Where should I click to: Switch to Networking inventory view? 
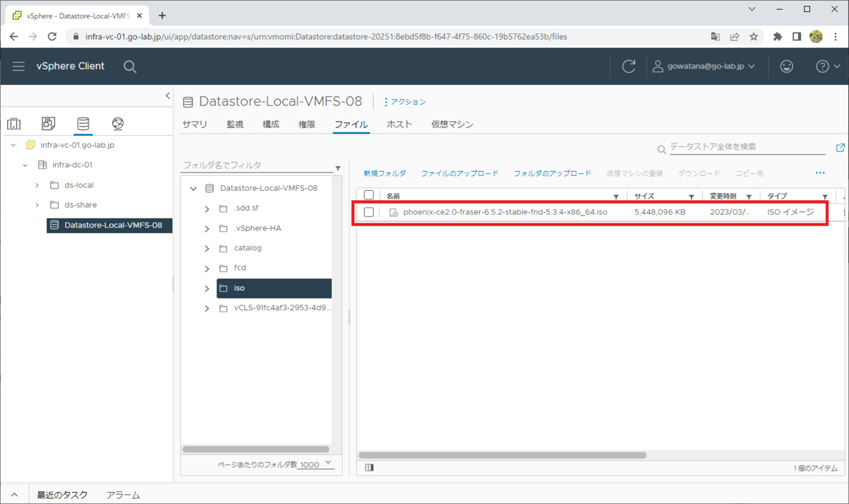pos(117,124)
